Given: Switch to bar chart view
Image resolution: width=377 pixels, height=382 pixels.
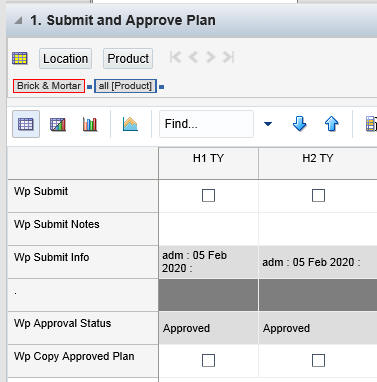Looking at the screenshot, I should pyautogui.click(x=90, y=124).
